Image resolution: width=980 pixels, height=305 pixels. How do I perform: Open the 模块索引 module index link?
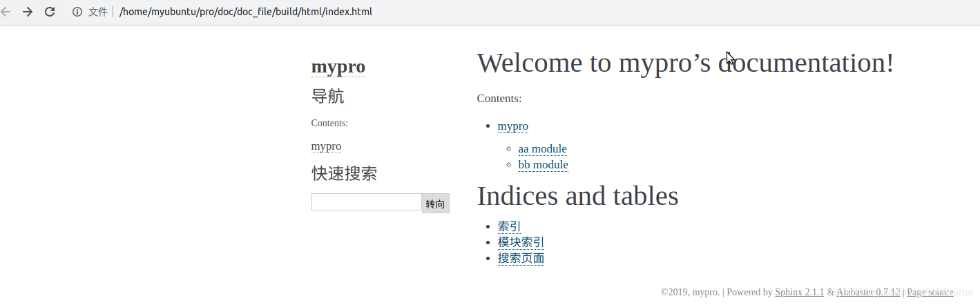coord(521,242)
